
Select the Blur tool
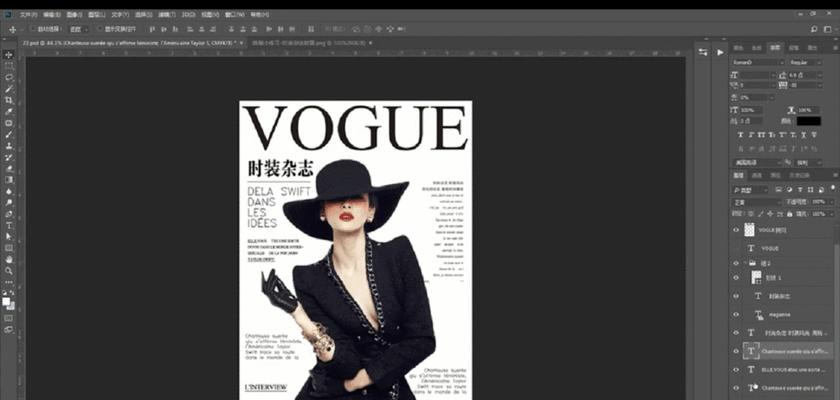pos(9,191)
